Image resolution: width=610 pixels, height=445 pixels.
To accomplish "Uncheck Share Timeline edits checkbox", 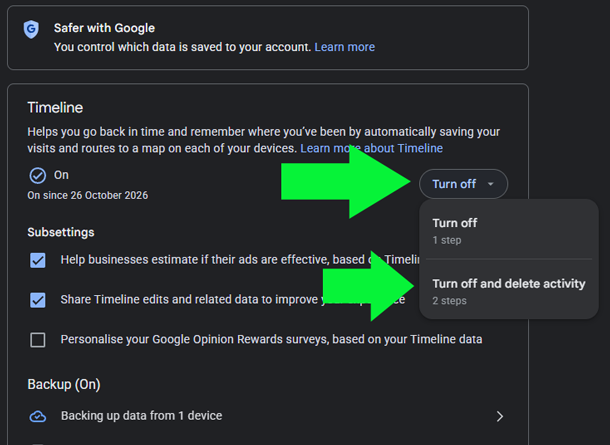I will (x=38, y=300).
